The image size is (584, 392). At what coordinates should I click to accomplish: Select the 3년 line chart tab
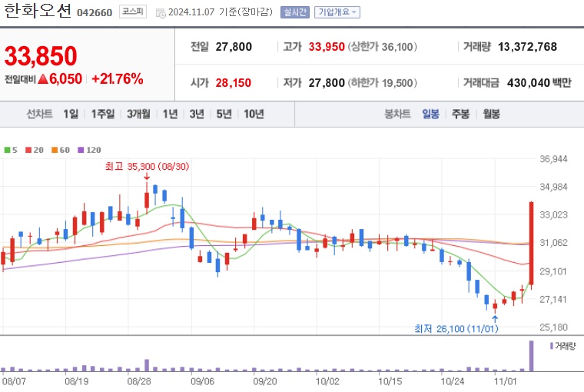click(197, 114)
